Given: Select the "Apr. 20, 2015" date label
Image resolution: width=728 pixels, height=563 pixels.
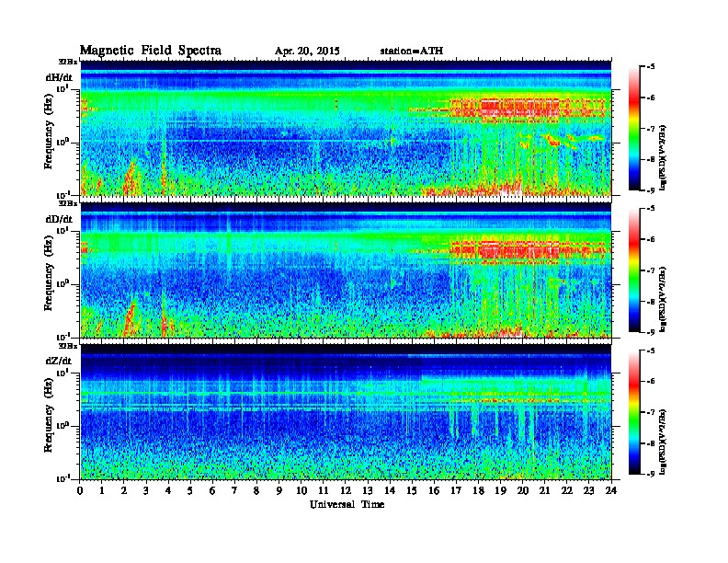Looking at the screenshot, I should tap(307, 52).
